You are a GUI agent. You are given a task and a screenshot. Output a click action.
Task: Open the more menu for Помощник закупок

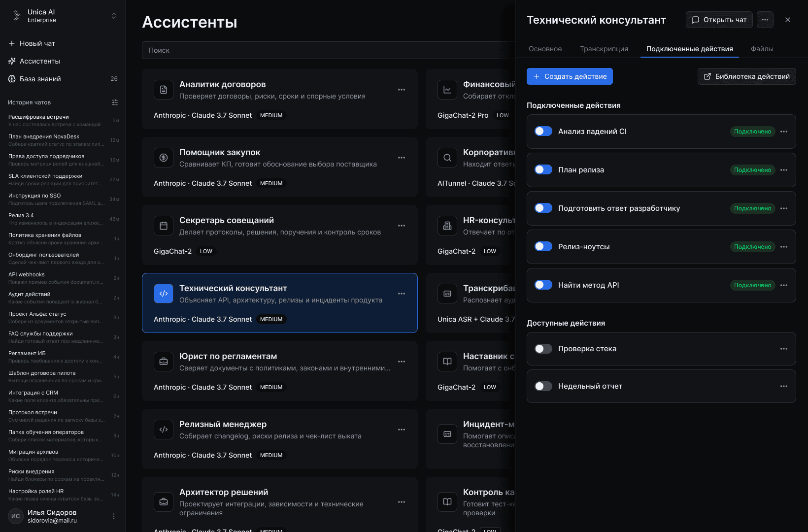(x=402, y=158)
